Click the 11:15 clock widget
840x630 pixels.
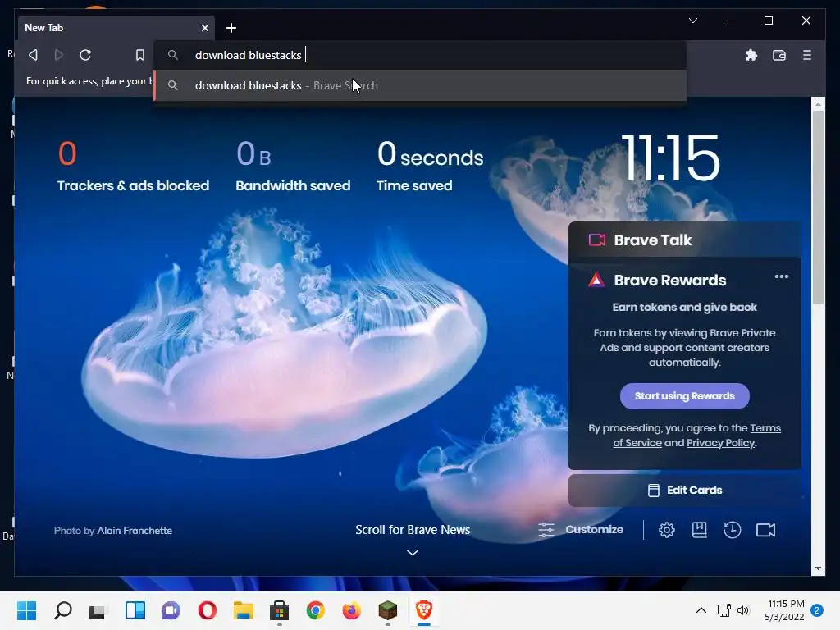tap(670, 157)
